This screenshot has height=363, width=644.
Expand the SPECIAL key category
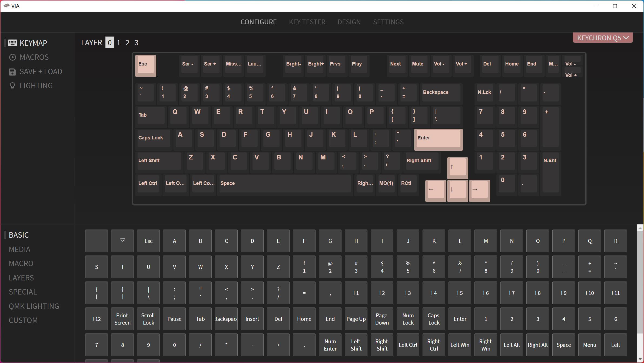click(22, 292)
